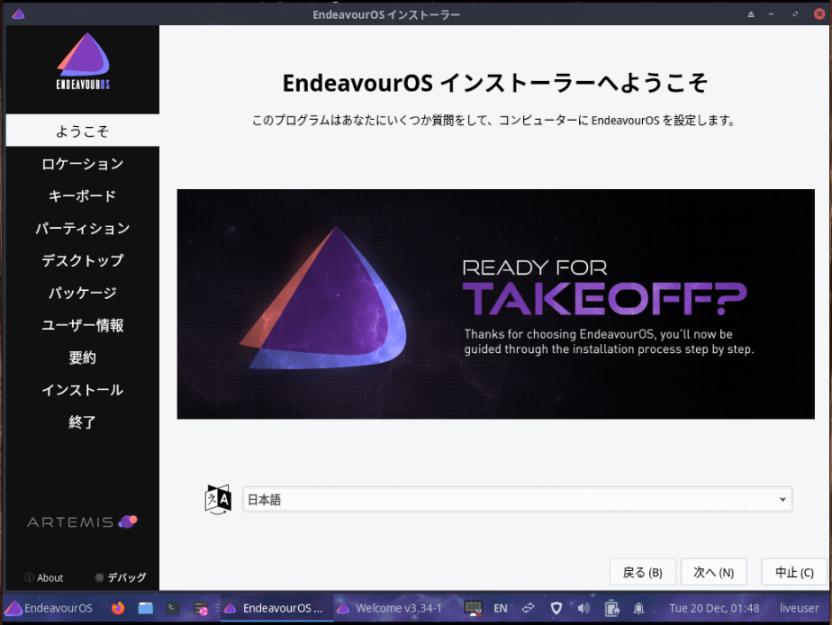Viewport: 832px width, 625px height.
Task: Open the 日本語 language dropdown
Action: [517, 499]
